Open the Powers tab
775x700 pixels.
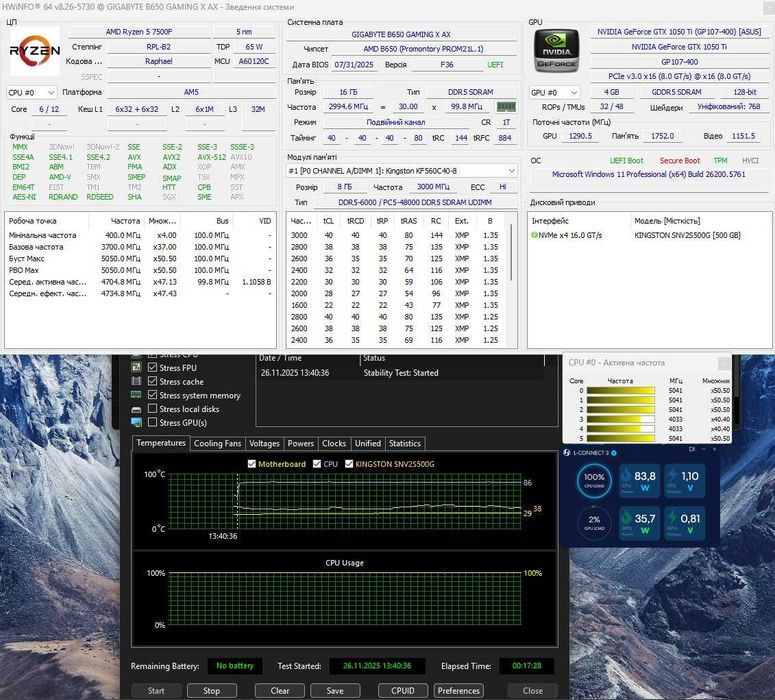(x=301, y=443)
